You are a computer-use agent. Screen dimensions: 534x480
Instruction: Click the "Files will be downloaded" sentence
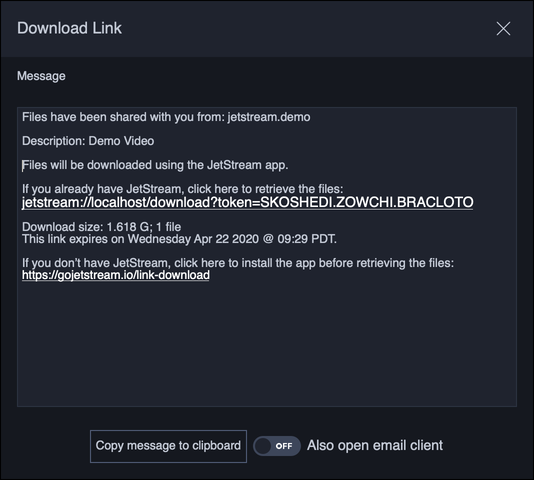click(155, 165)
